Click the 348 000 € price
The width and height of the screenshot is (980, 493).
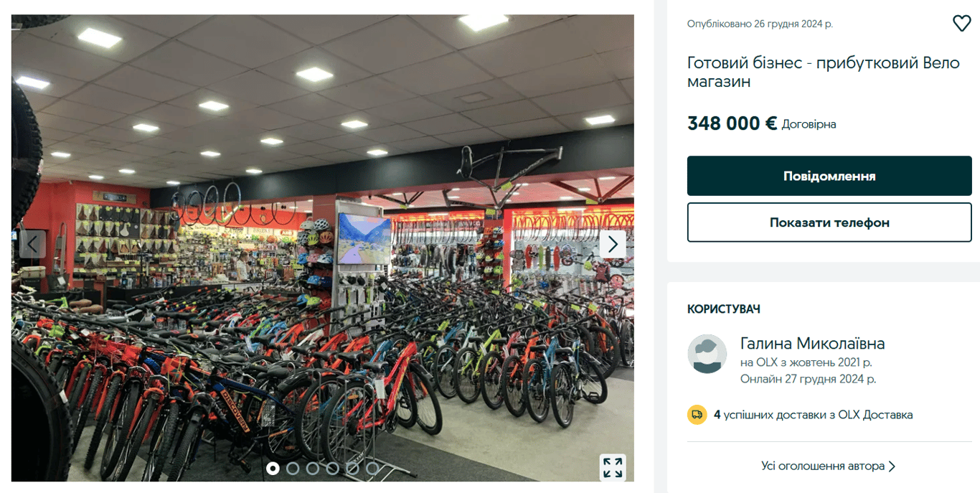(x=732, y=123)
